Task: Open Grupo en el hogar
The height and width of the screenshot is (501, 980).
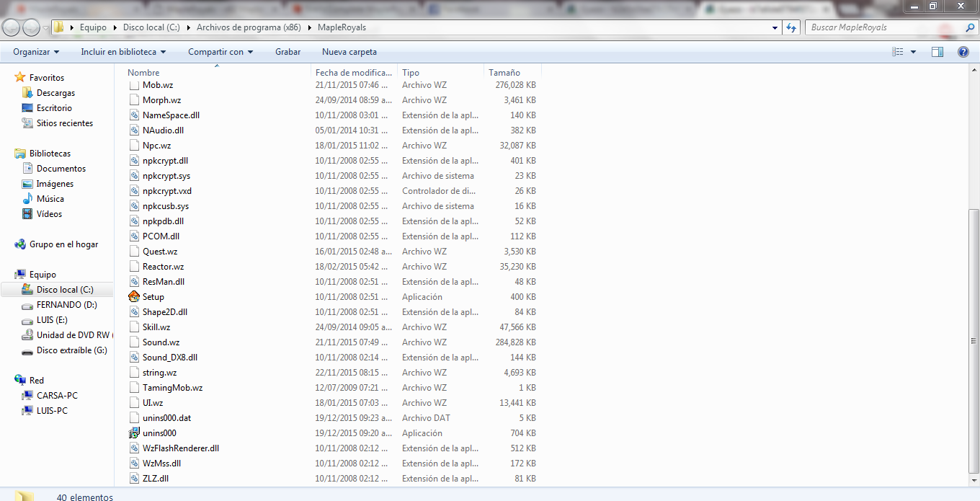Action: (63, 244)
